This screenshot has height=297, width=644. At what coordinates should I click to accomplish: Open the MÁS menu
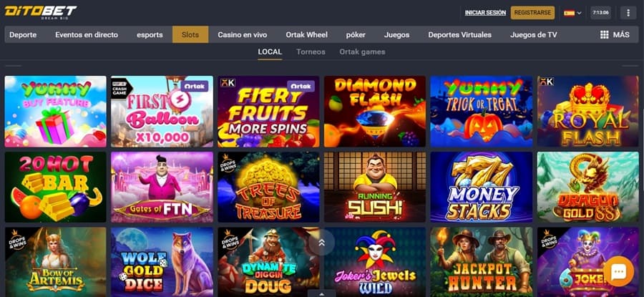615,35
